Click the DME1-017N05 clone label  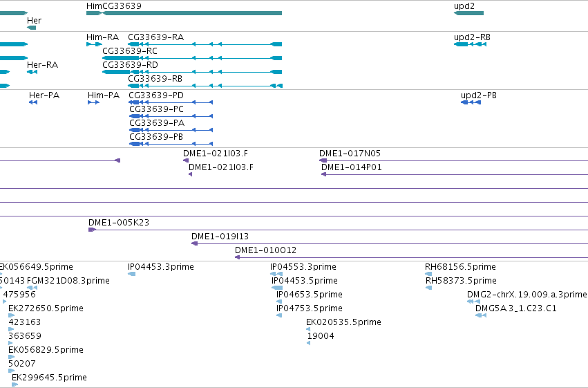[350, 154]
